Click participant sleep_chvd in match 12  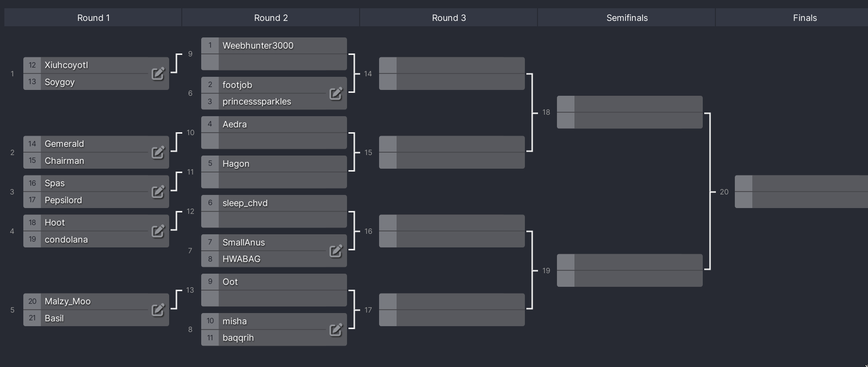click(274, 203)
